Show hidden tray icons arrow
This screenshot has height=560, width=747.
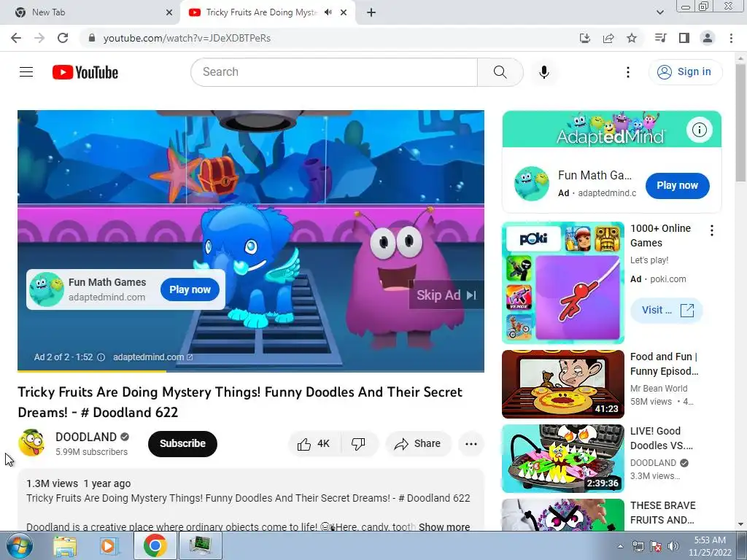coord(620,546)
